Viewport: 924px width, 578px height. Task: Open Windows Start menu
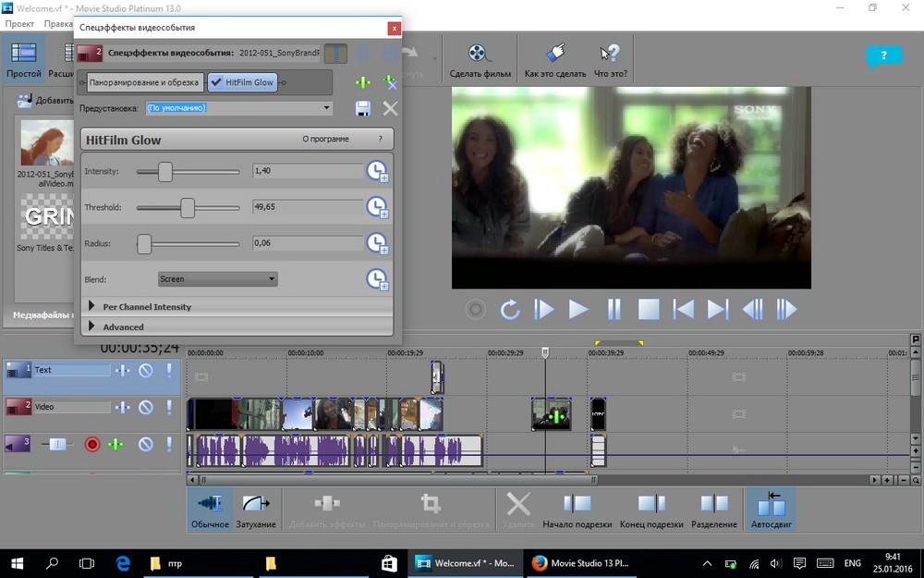17,563
